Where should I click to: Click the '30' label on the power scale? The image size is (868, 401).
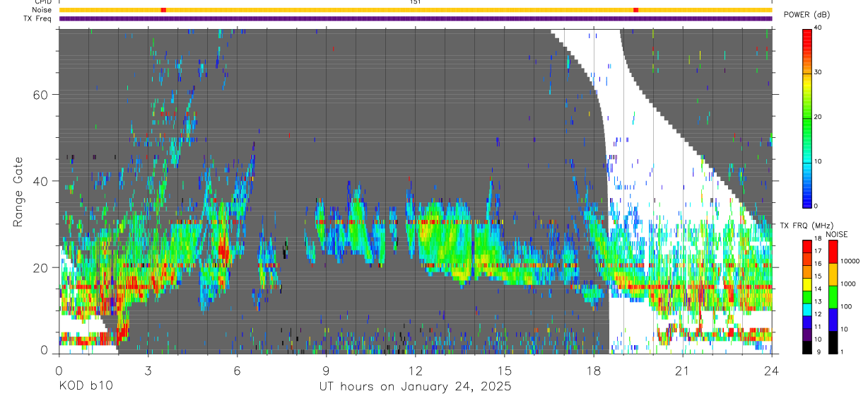pyautogui.click(x=819, y=73)
